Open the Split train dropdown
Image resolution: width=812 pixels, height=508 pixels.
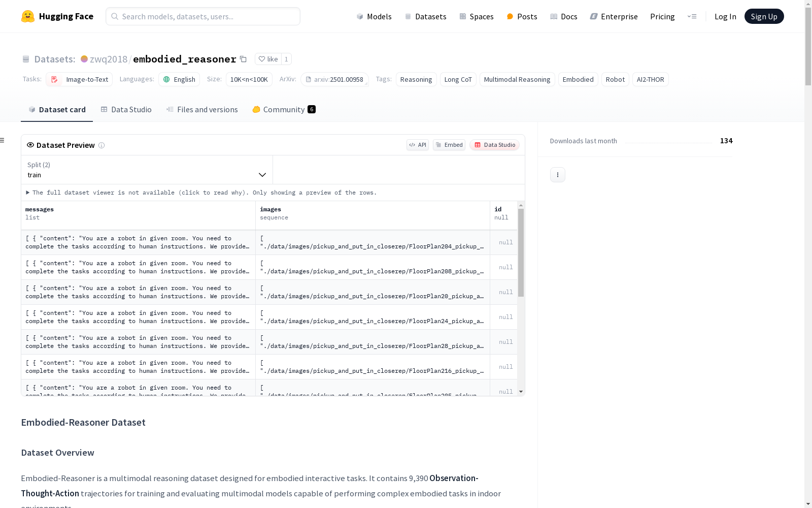click(x=147, y=170)
